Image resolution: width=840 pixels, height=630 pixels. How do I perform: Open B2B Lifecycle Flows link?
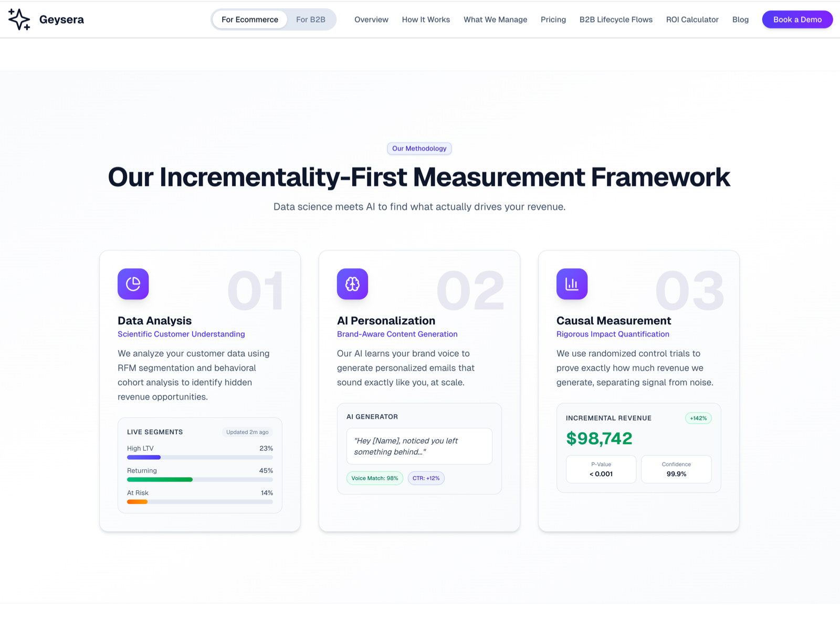[616, 19]
